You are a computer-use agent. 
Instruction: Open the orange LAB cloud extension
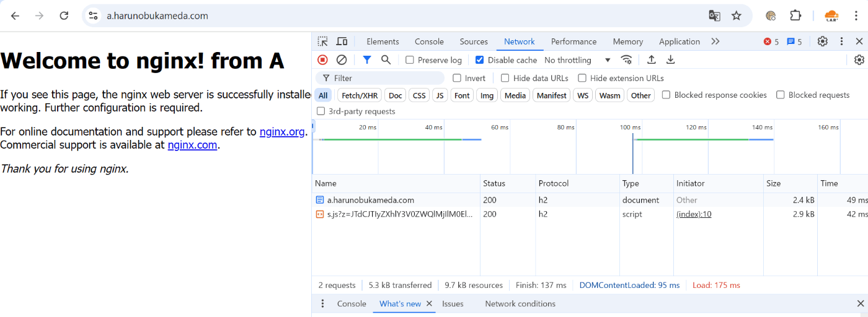tap(831, 15)
